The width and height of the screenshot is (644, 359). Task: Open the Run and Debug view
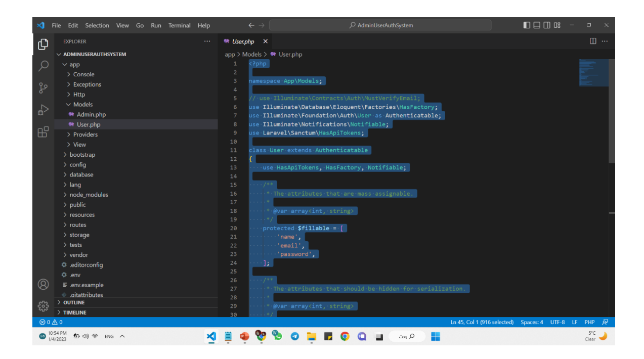(44, 110)
